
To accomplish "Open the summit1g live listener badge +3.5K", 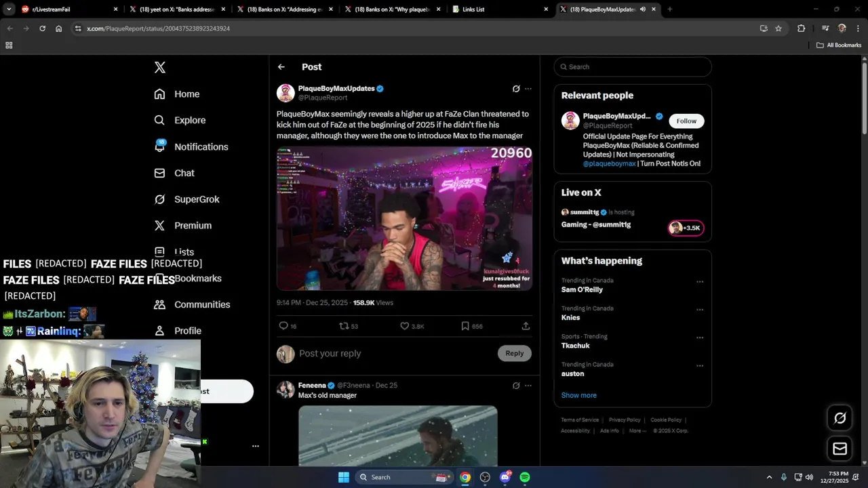I will [686, 228].
